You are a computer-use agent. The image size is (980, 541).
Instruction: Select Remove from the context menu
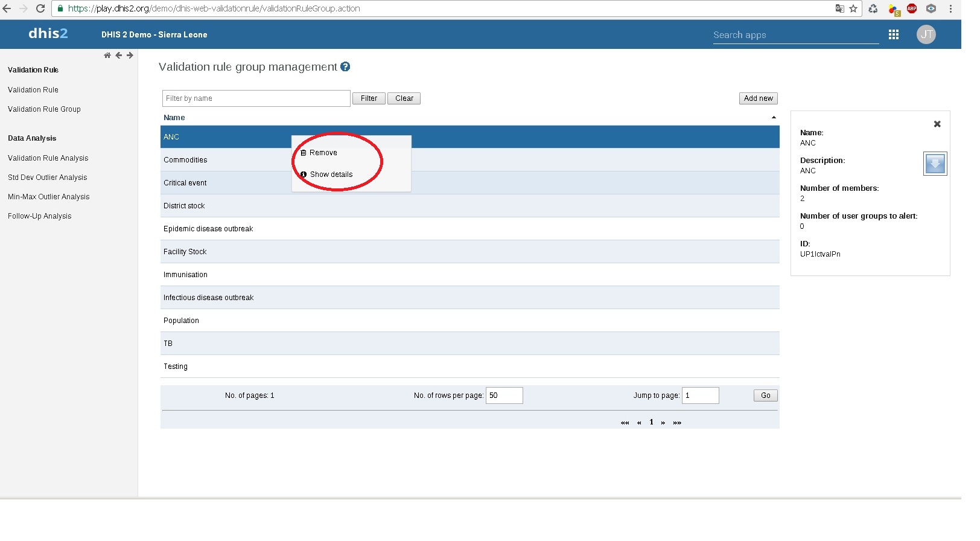point(323,153)
